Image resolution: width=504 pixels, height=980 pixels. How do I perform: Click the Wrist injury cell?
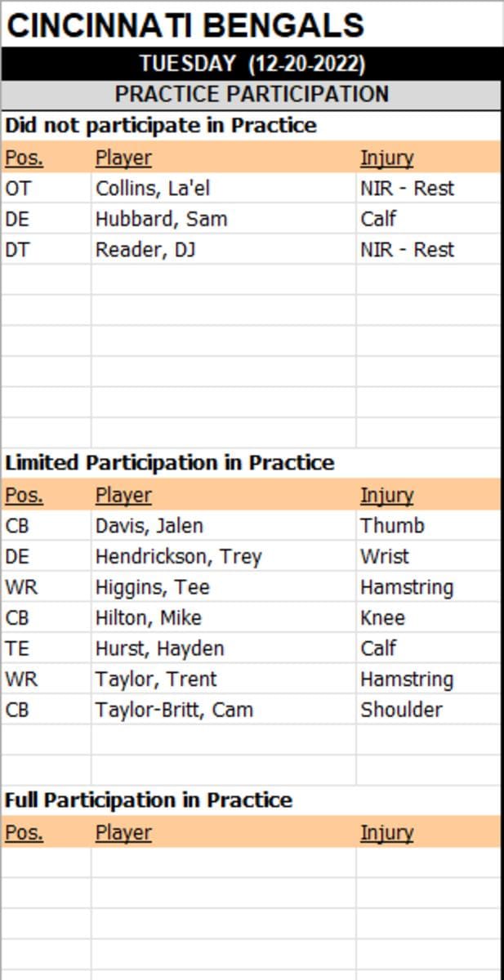point(384,556)
